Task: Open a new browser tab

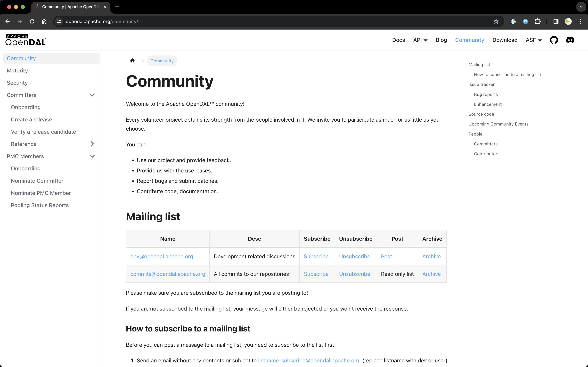Action: coord(117,7)
